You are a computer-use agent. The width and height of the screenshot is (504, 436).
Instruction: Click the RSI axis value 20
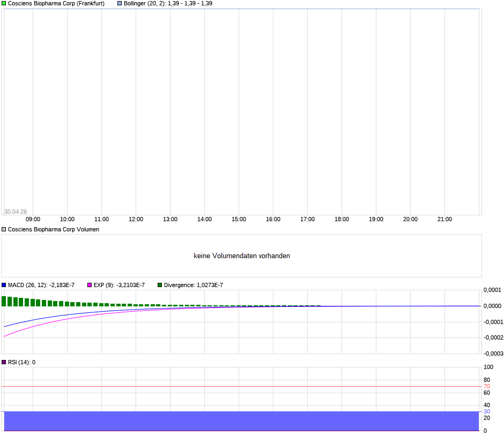tap(487, 418)
